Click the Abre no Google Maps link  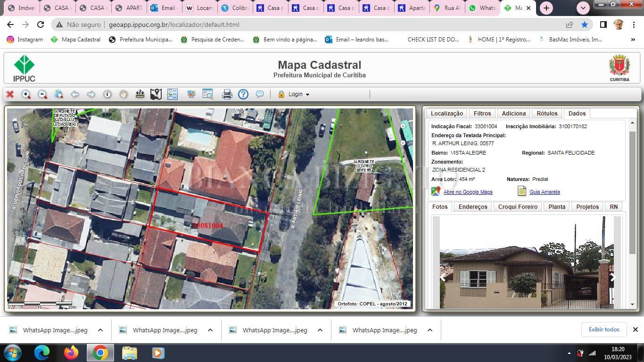pos(467,192)
